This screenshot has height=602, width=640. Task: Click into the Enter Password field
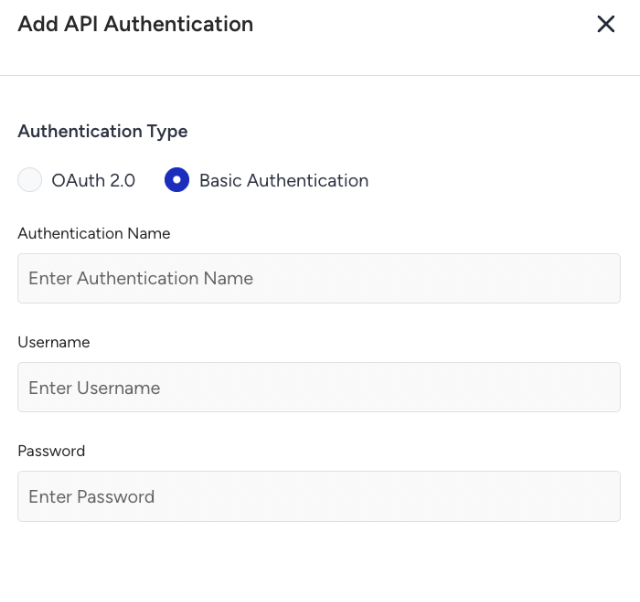coord(319,496)
